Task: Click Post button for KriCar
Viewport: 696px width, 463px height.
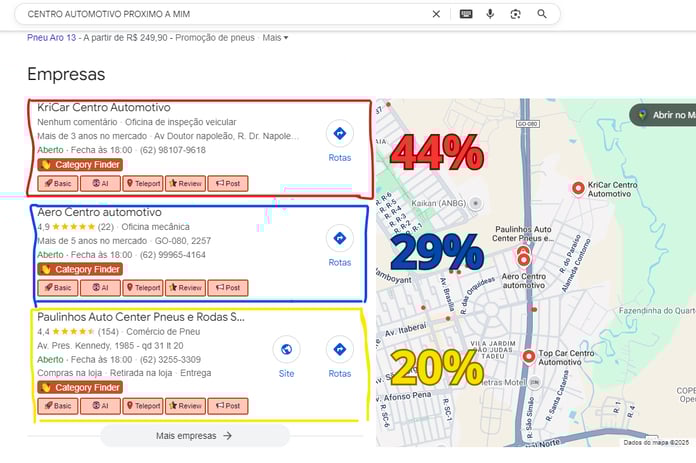Action: 228,183
